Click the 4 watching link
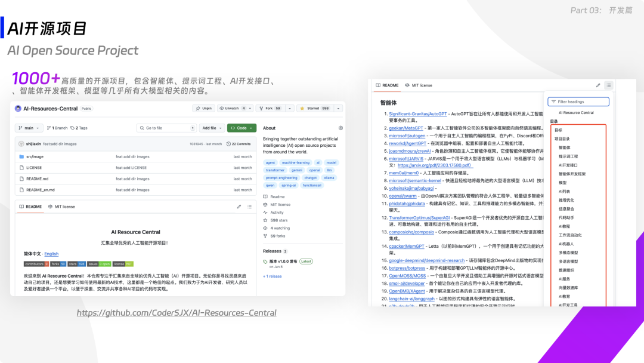Image resolution: width=644 pixels, height=363 pixels. tap(277, 228)
